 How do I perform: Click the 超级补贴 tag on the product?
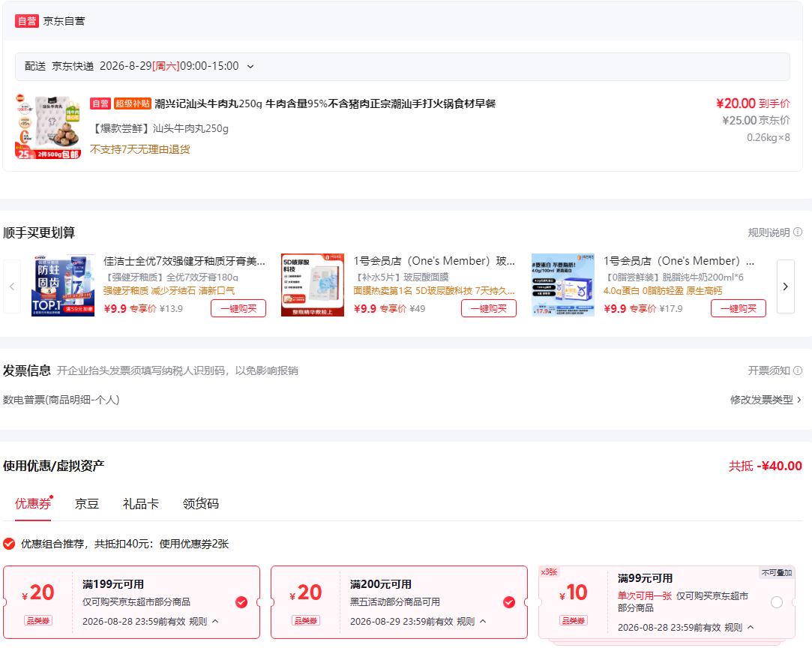[x=133, y=103]
